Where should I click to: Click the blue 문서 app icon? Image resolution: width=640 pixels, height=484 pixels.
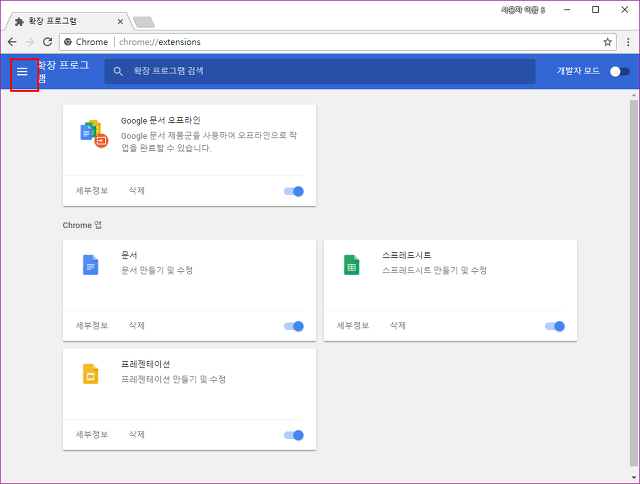click(x=90, y=265)
